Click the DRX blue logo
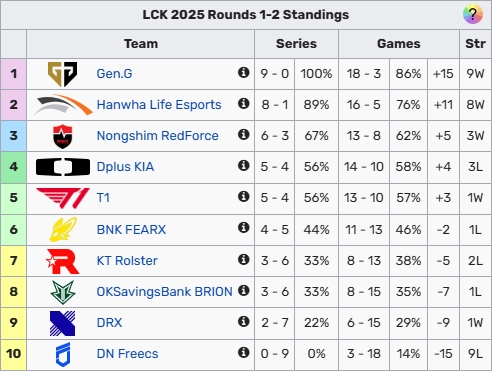Viewport: 493px width, 371px height. (x=62, y=323)
